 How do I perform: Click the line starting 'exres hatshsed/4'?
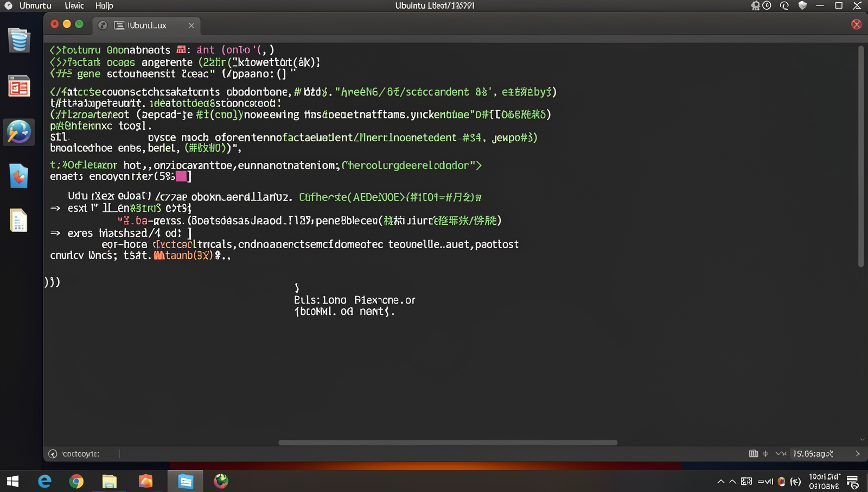point(121,233)
